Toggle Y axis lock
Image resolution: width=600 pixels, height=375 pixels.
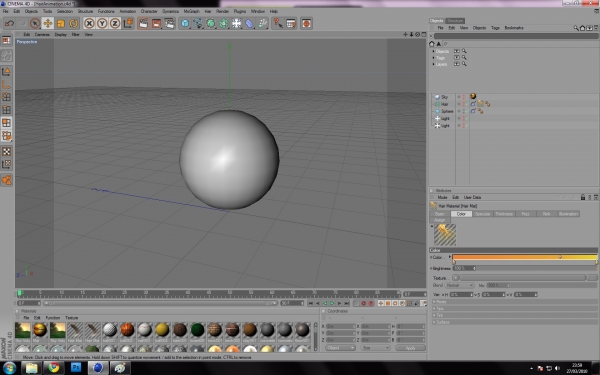point(102,23)
